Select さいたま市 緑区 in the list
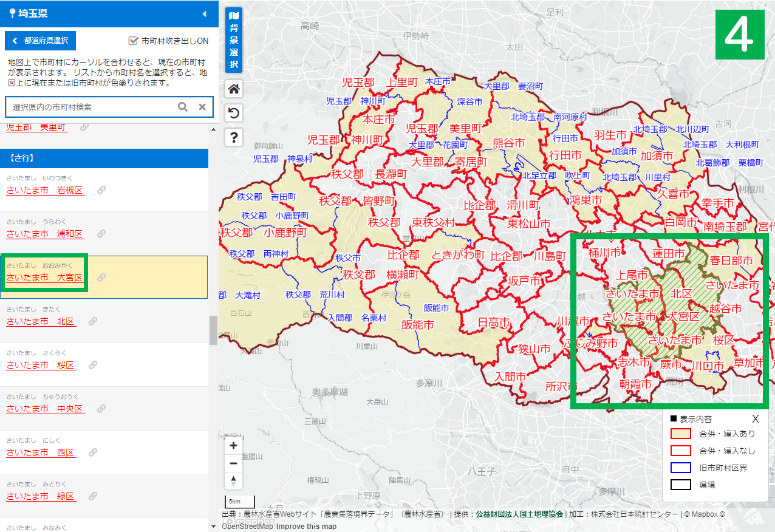This screenshot has width=775, height=532. (41, 496)
